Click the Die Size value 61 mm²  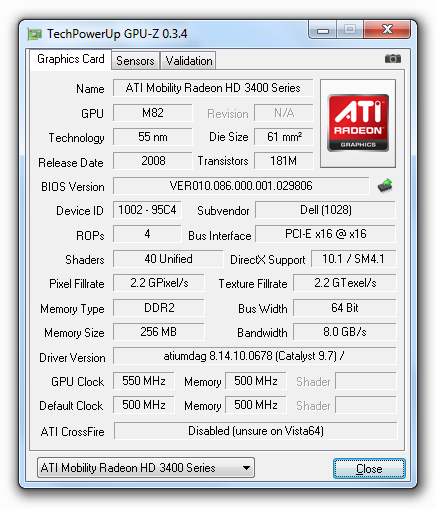coord(284,137)
